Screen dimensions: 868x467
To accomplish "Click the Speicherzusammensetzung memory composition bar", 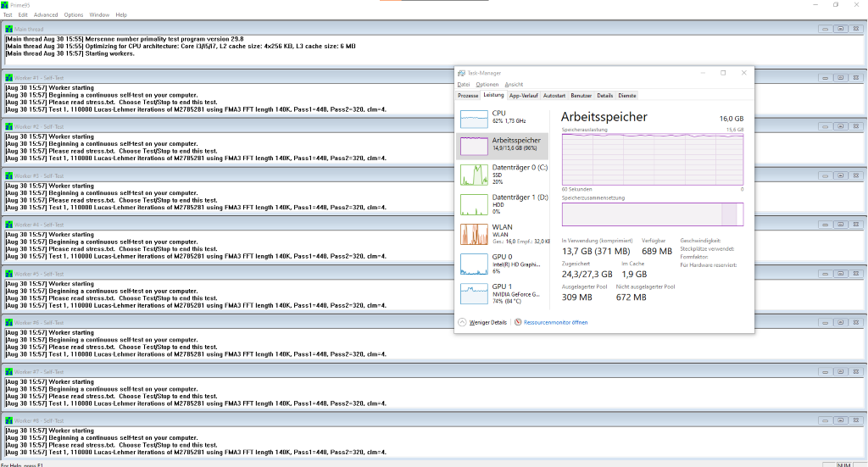I will (x=653, y=214).
